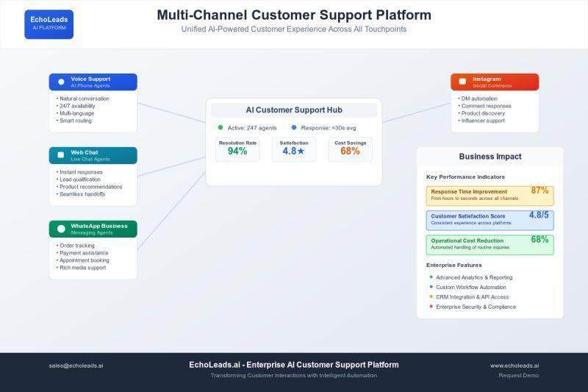Click the Voice Support circle icon
Viewport: 588px width, 392px height.
click(61, 82)
